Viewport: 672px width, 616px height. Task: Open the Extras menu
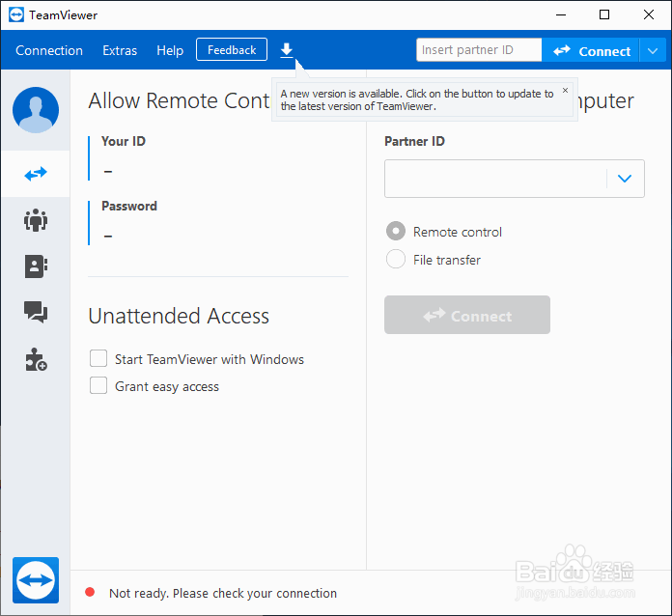[120, 50]
